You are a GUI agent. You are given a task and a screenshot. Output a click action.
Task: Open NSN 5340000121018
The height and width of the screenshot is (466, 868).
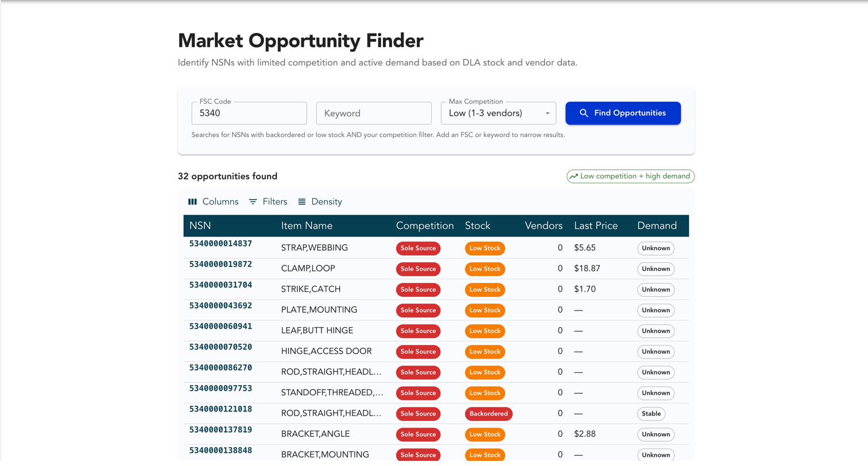(220, 409)
